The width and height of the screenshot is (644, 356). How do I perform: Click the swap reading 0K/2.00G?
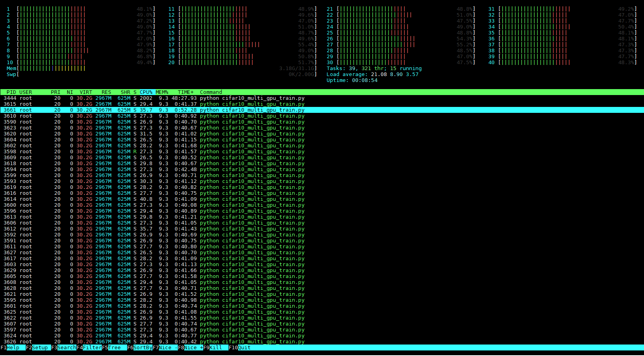(x=301, y=74)
